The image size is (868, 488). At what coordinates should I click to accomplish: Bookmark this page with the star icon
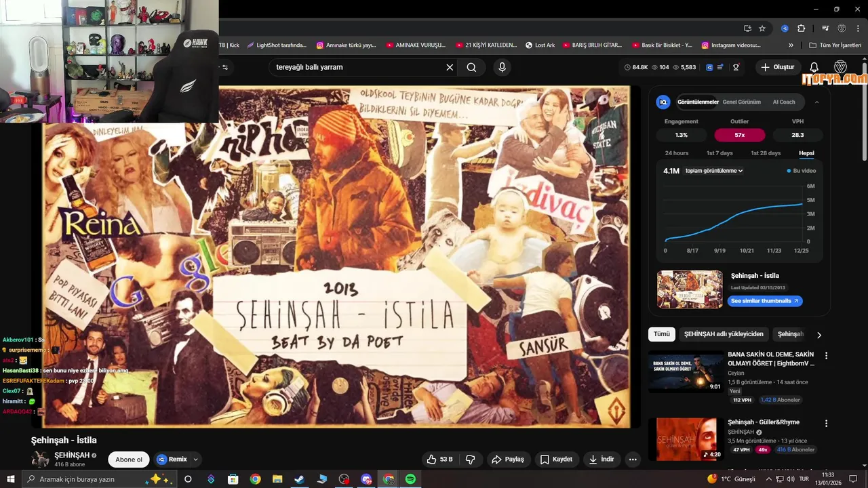click(x=762, y=28)
